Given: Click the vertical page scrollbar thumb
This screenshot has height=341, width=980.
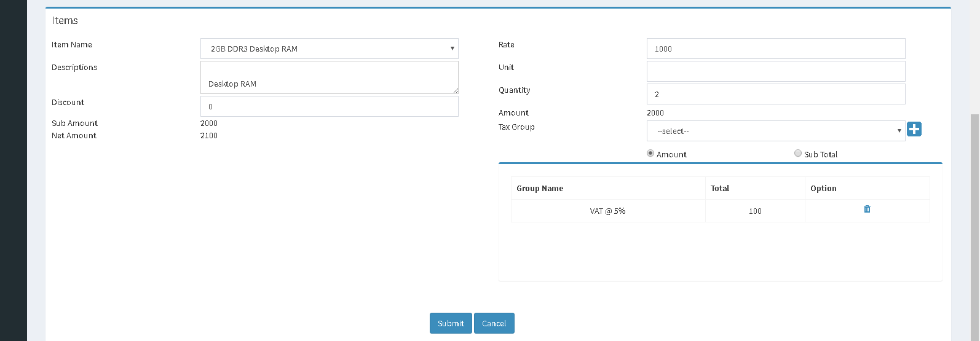Looking at the screenshot, I should tap(975, 227).
